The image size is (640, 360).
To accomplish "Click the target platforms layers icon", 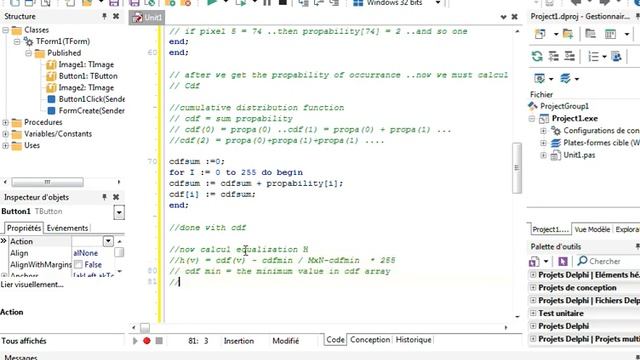I will pos(565,78).
